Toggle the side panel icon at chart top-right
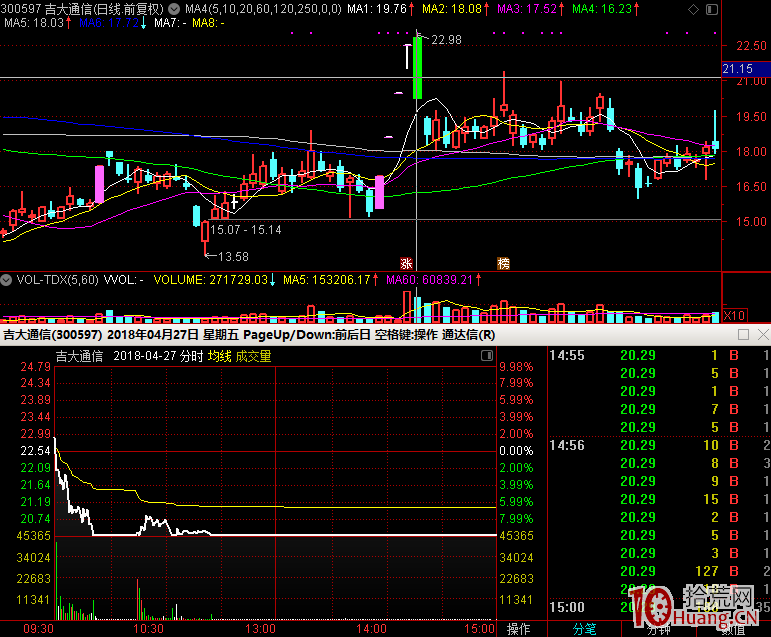This screenshot has height=637, width=771. point(712,9)
